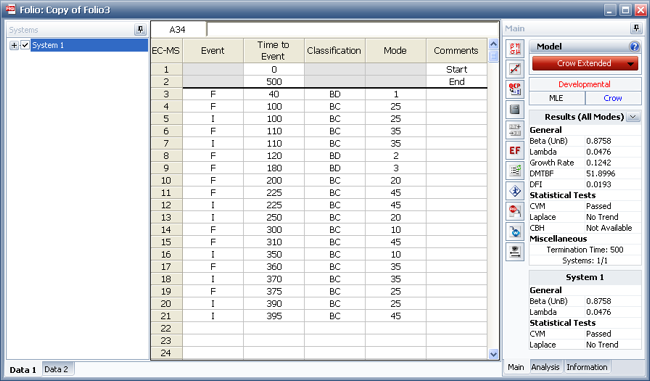Click the bottom toolbar icon under the circular arrow

click(515, 252)
